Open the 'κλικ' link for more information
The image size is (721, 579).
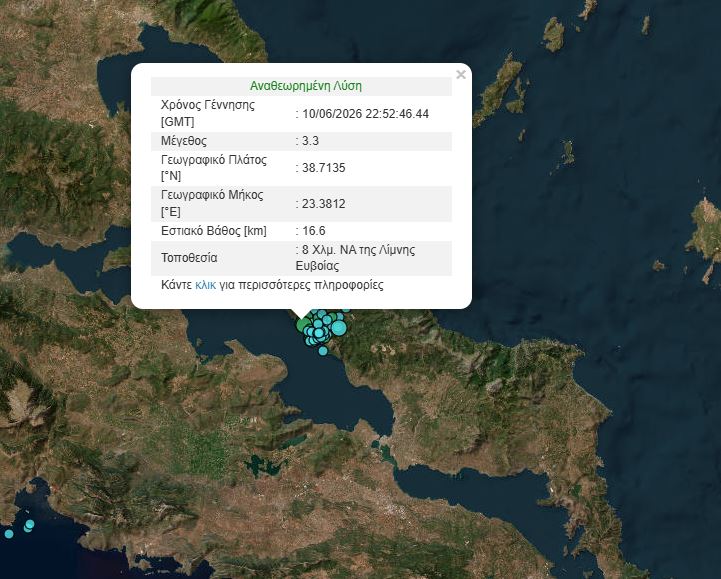click(x=205, y=285)
